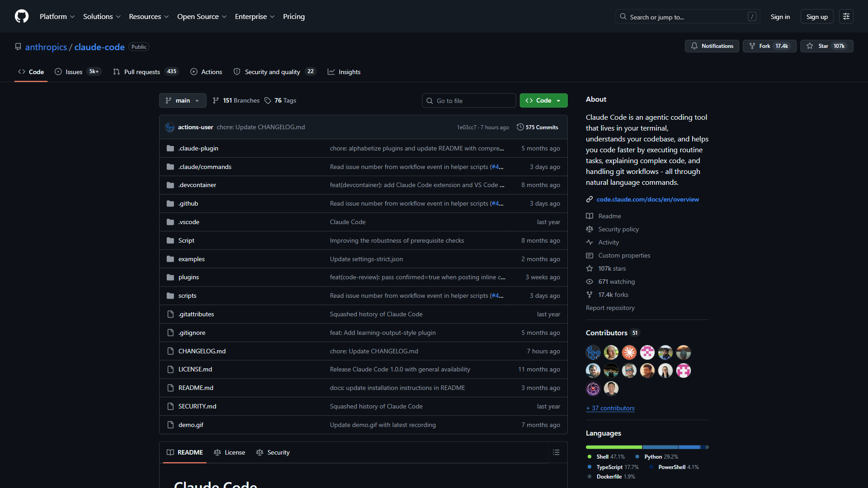The width and height of the screenshot is (868, 488).
Task: Open the Insights tab
Action: [x=344, y=72]
